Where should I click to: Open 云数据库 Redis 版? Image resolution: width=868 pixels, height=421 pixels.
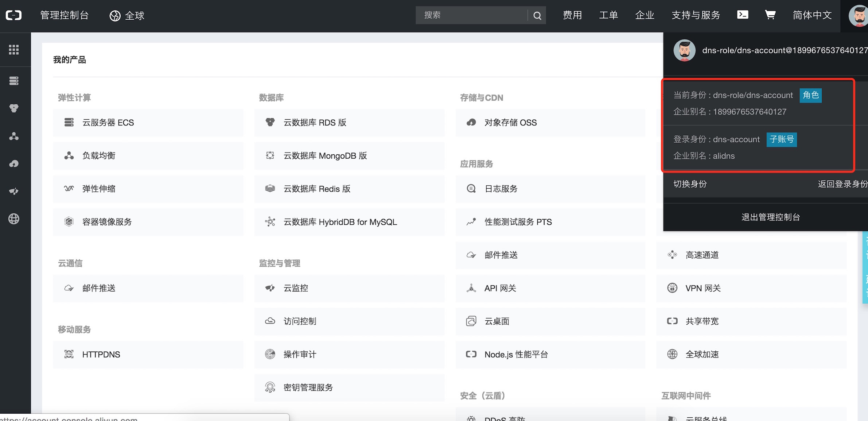pos(349,189)
